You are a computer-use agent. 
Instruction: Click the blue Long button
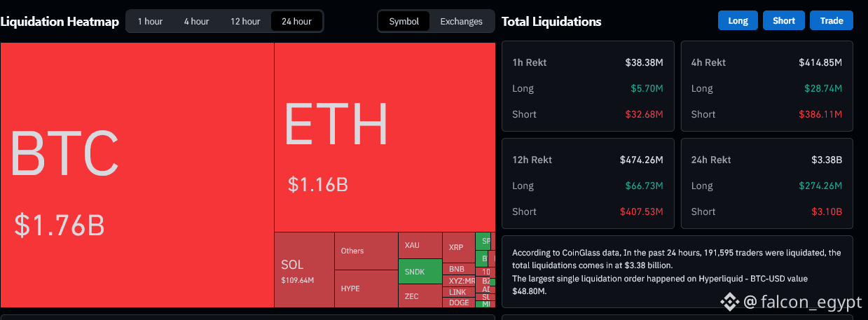[x=738, y=21]
